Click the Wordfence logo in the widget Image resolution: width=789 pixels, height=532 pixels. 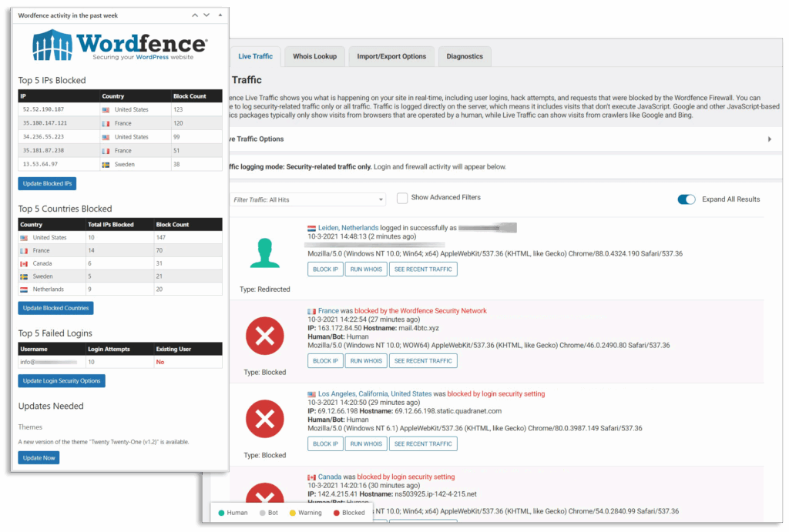119,45
